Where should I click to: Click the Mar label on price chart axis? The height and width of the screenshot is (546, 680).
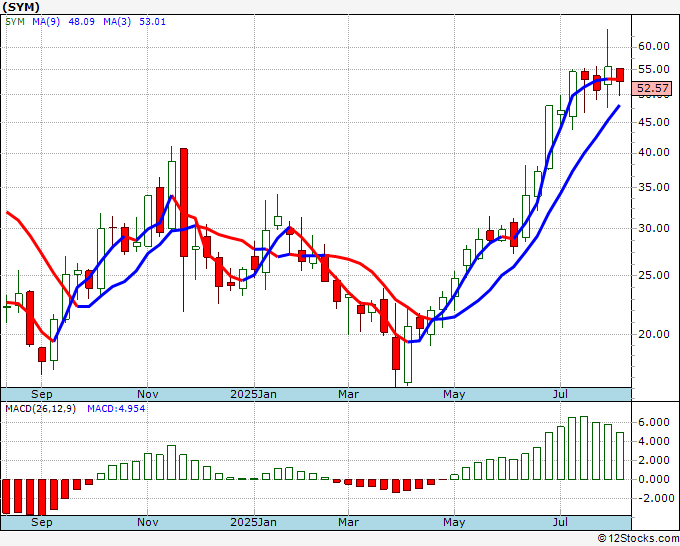[349, 394]
